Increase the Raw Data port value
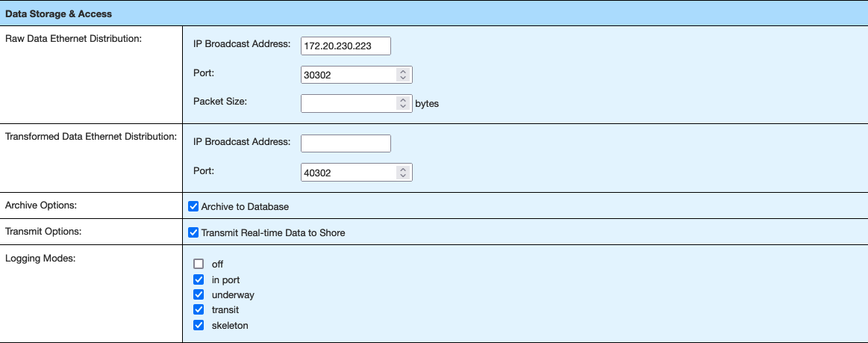Screen dimensions: 868x343 403,72
